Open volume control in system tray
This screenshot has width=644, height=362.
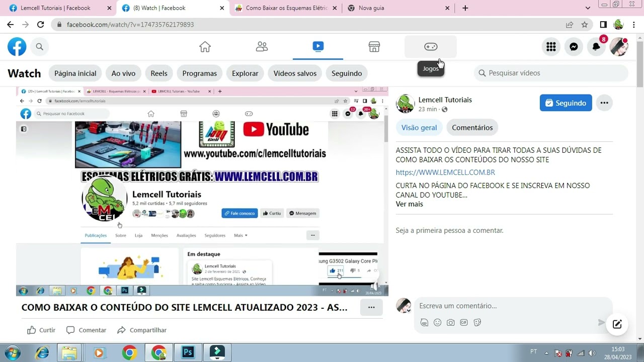[592, 353]
